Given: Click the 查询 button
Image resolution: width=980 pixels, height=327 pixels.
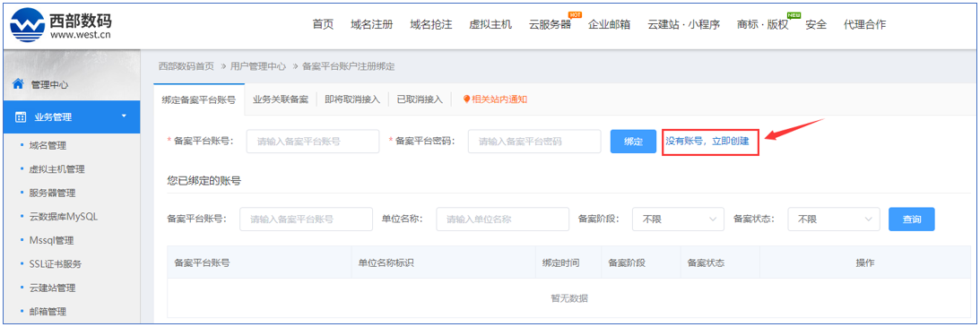Looking at the screenshot, I should [912, 219].
